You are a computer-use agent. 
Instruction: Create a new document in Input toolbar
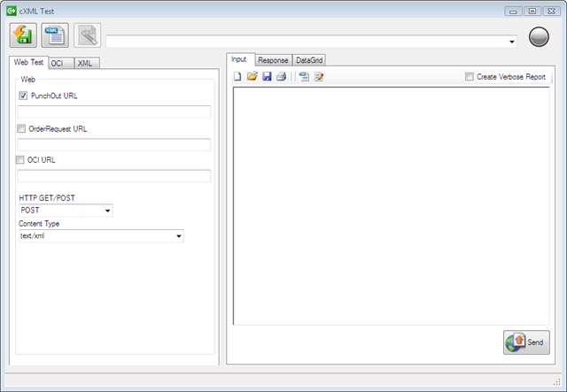pos(237,77)
